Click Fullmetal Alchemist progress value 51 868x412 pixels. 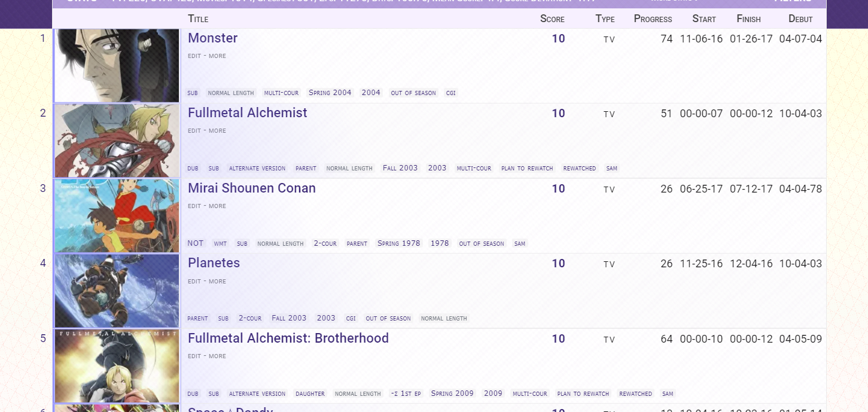[x=666, y=114]
